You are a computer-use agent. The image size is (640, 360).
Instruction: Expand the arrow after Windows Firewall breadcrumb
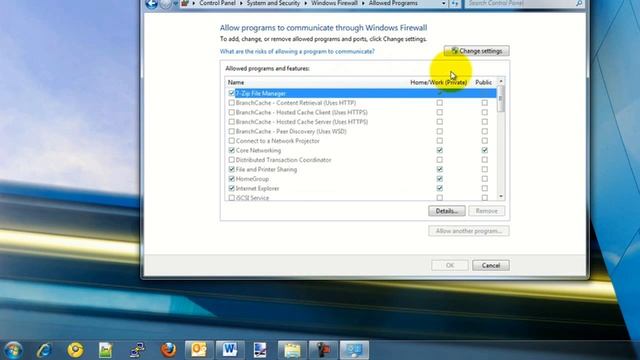tap(363, 3)
